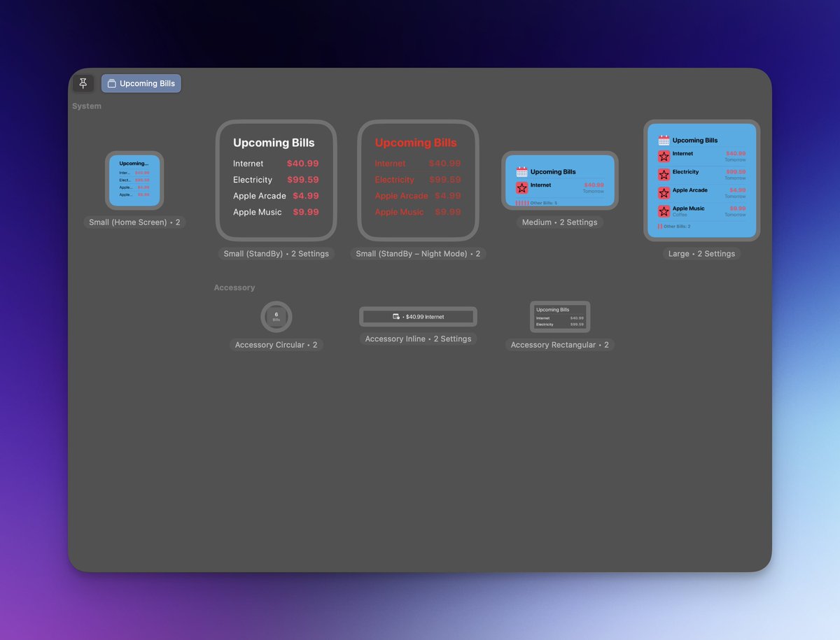Click the calendar icon in the Large widget header

(x=663, y=139)
